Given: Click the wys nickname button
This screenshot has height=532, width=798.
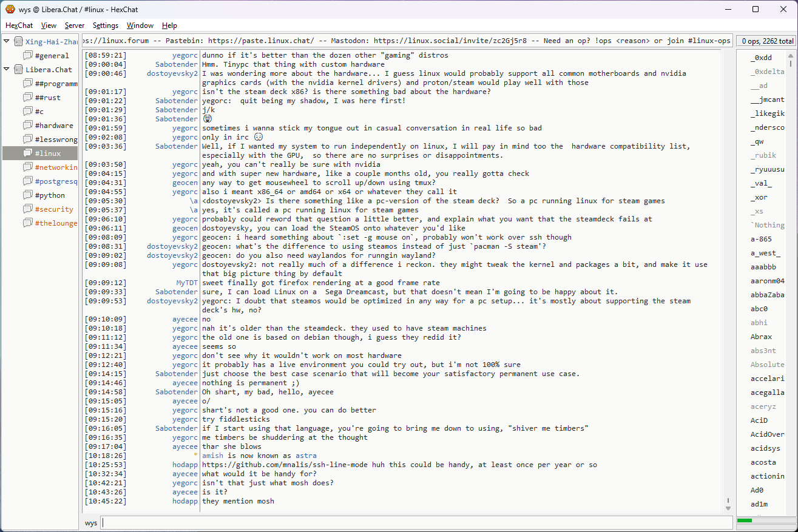Looking at the screenshot, I should tap(90, 523).
